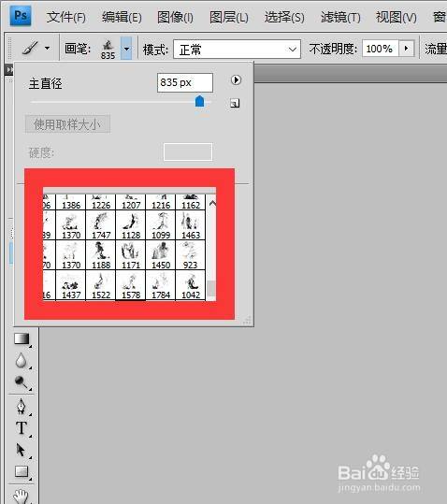Select the 1437 brush thumbnail

71,285
